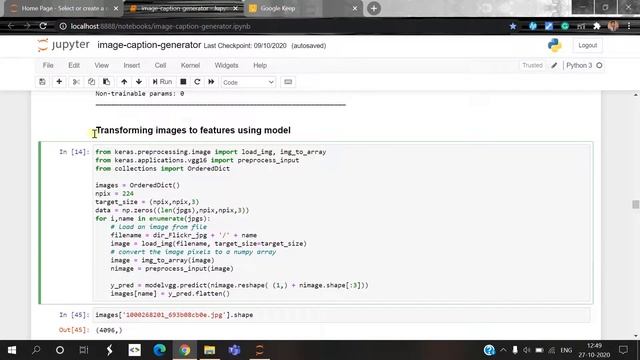Restart the kernel with circular arrow icon
This screenshot has height=360, width=640.
(x=197, y=82)
